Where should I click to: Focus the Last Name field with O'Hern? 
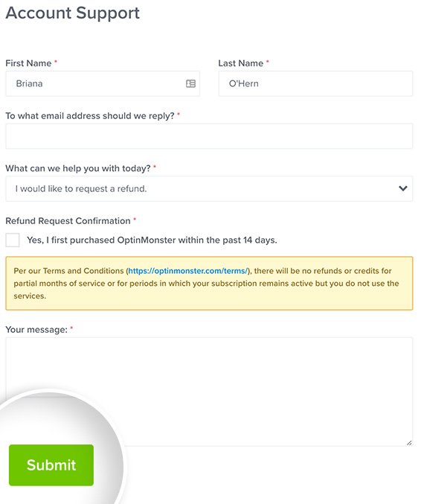pyautogui.click(x=315, y=83)
